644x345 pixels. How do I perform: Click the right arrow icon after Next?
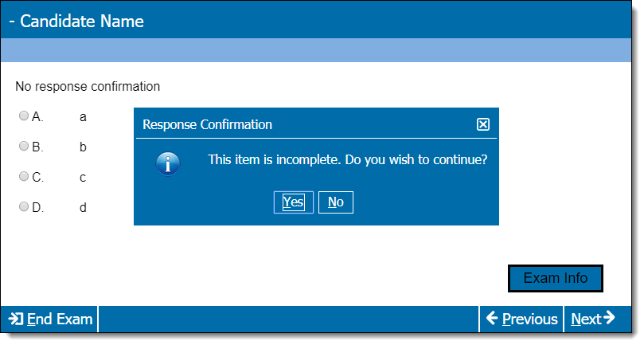(x=609, y=317)
